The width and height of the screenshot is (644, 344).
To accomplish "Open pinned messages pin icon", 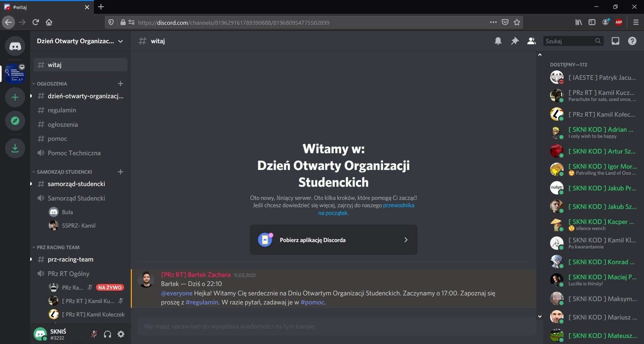I will tap(515, 41).
